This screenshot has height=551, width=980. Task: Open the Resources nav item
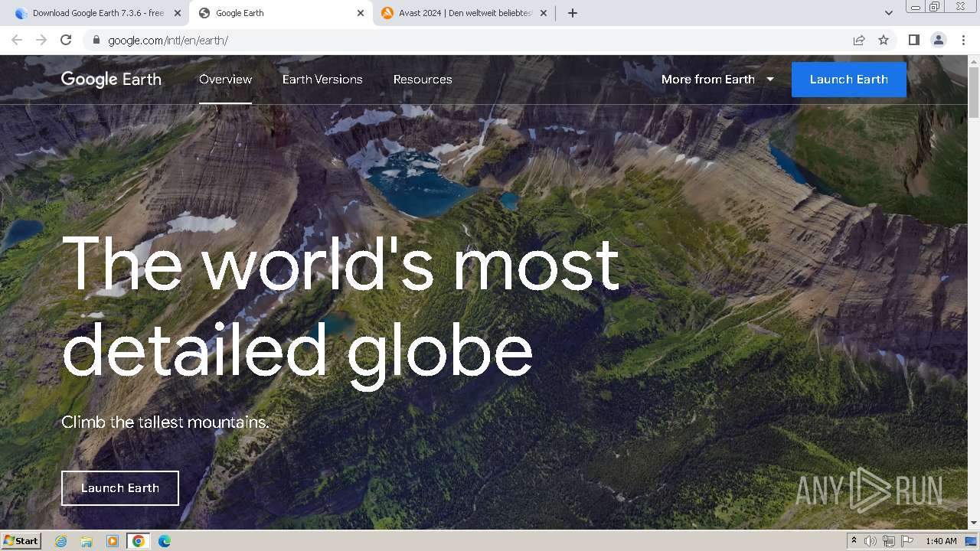(x=423, y=80)
